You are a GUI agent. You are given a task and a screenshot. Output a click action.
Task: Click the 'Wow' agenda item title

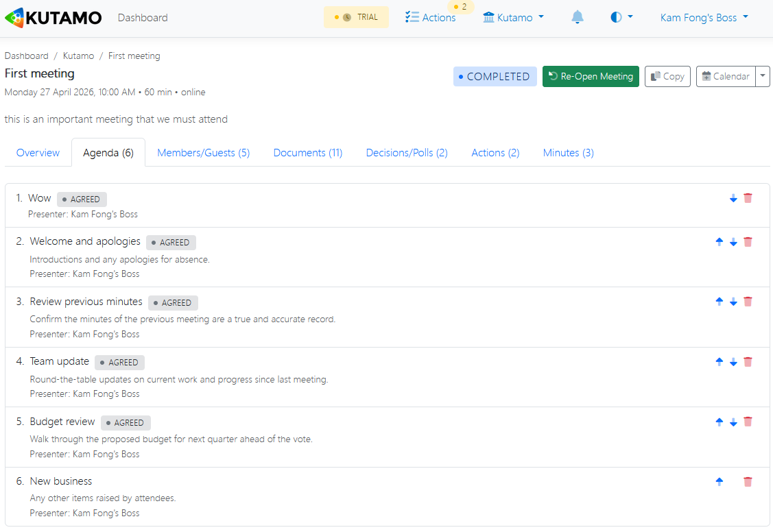click(40, 198)
